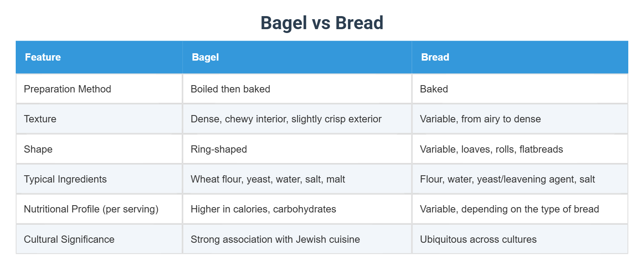Click the Feature column header
Viewport: 644px width, 270px height.
coord(43,57)
